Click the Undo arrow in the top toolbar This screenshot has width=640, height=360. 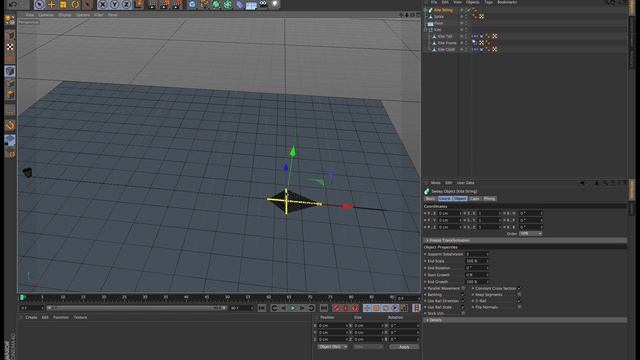tap(13, 4)
